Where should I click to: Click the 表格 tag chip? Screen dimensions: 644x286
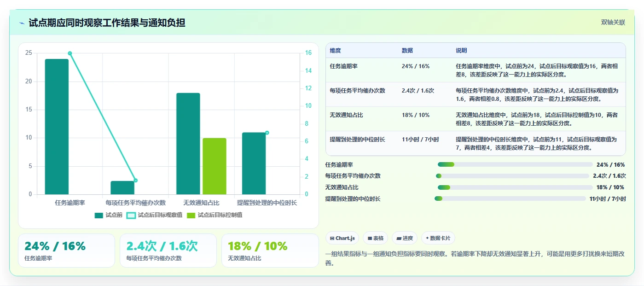point(376,238)
